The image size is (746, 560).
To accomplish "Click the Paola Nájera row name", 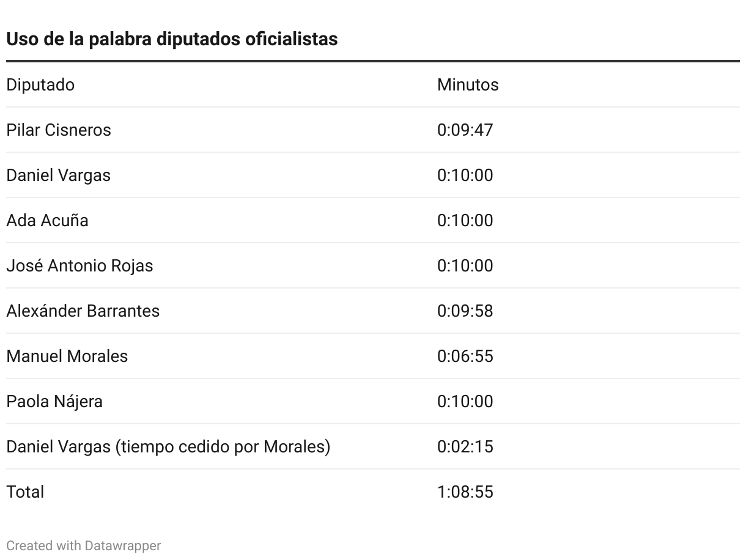I will tap(54, 401).
